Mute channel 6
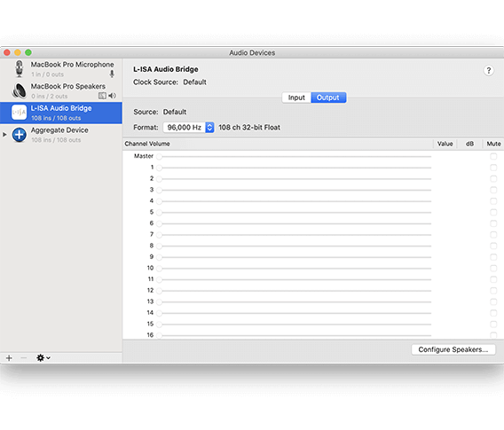Image resolution: width=504 pixels, height=430 pixels. coord(493,223)
